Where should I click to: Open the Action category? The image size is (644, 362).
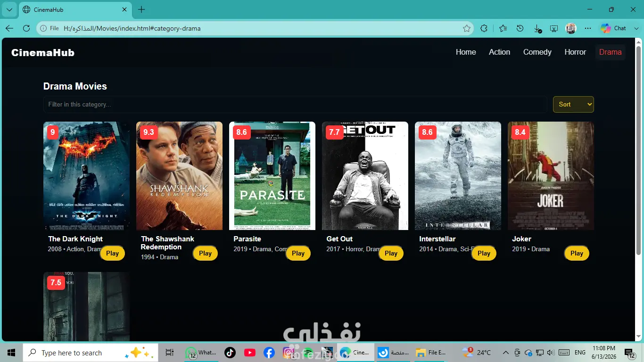pyautogui.click(x=499, y=52)
